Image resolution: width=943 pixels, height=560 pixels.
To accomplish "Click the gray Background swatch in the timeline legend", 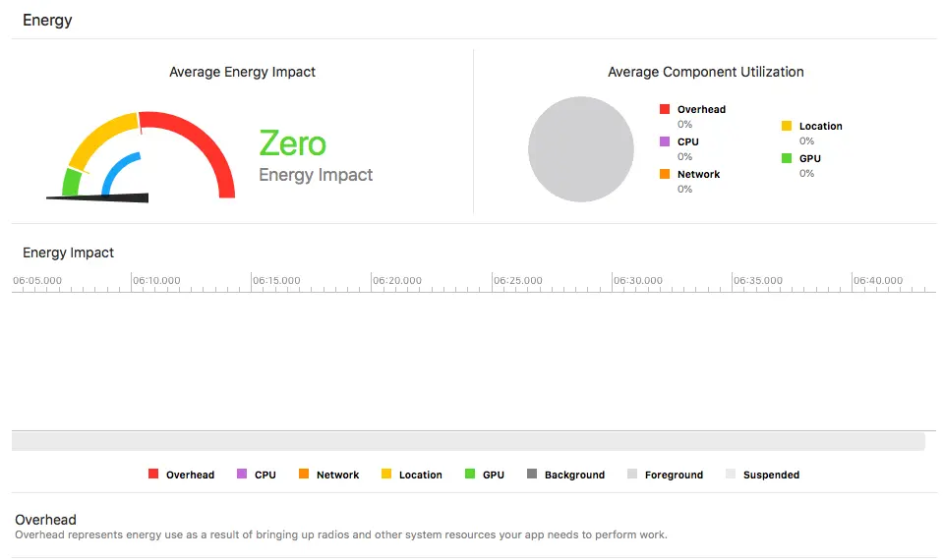I will (x=532, y=475).
